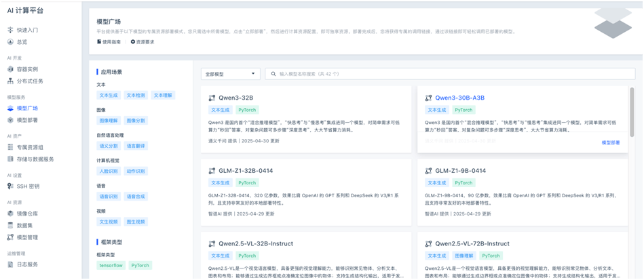
Task: Toggle the 图像分割 filter tag
Action: (136, 120)
